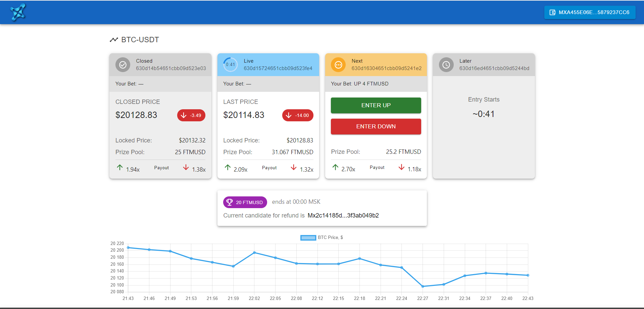Click Later round ID 630d16ed4651cbb09d5244bd
The height and width of the screenshot is (309, 644).
pos(494,68)
